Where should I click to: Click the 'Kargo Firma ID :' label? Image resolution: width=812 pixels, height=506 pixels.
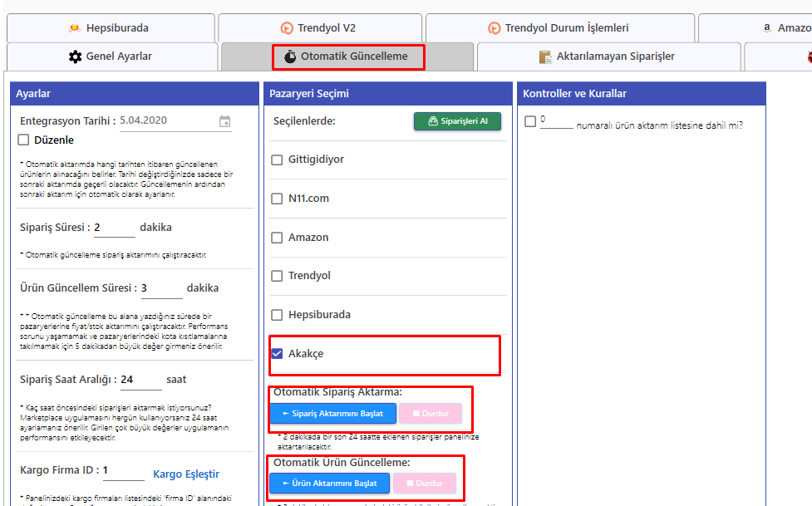(60, 470)
